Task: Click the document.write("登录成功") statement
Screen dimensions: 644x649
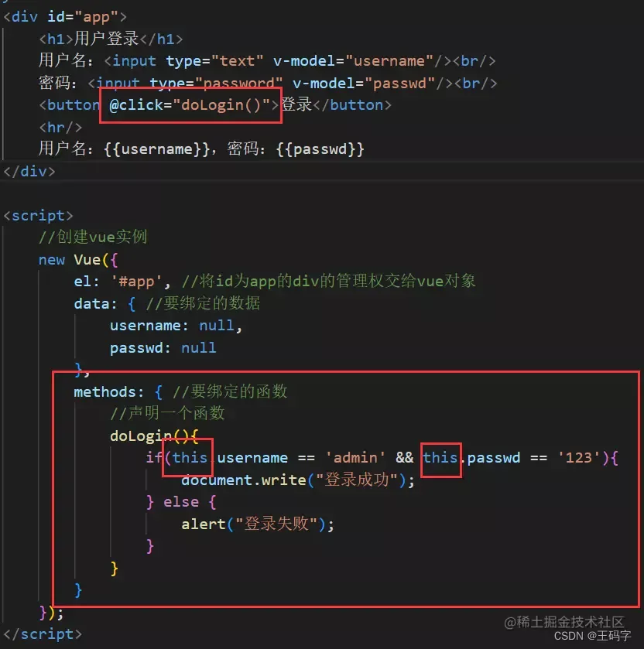Action: click(x=298, y=480)
